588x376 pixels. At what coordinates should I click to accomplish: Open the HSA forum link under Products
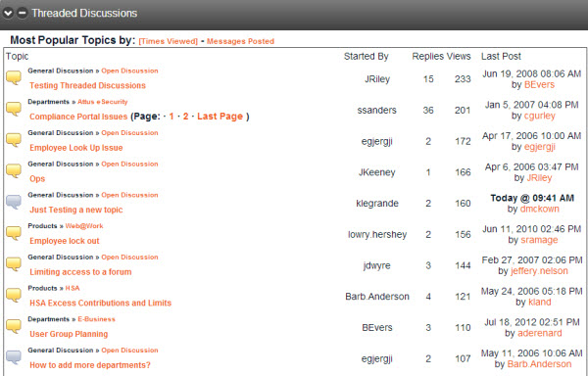click(73, 289)
